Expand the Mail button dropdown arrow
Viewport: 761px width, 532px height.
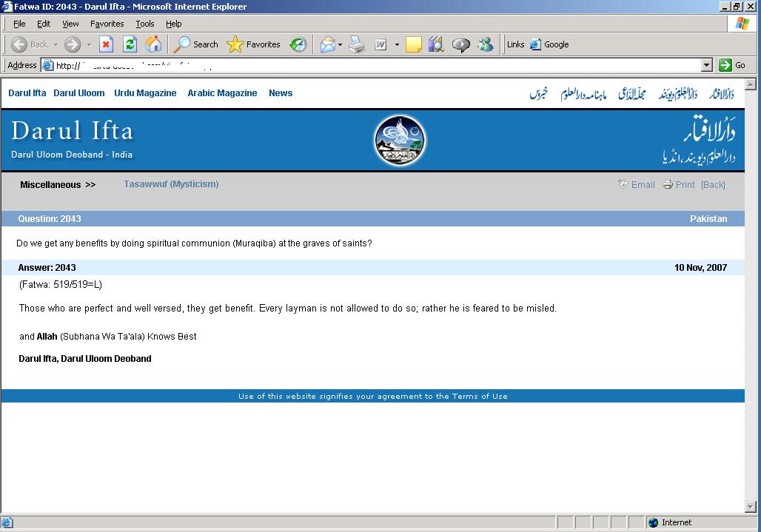tap(340, 44)
